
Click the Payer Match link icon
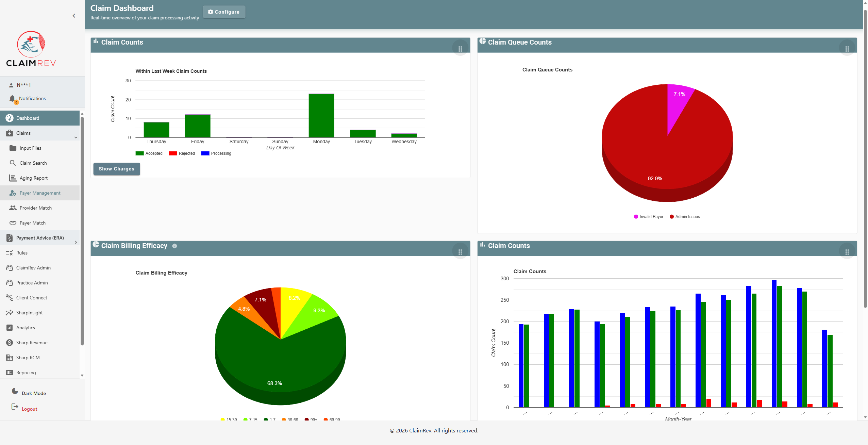13,223
